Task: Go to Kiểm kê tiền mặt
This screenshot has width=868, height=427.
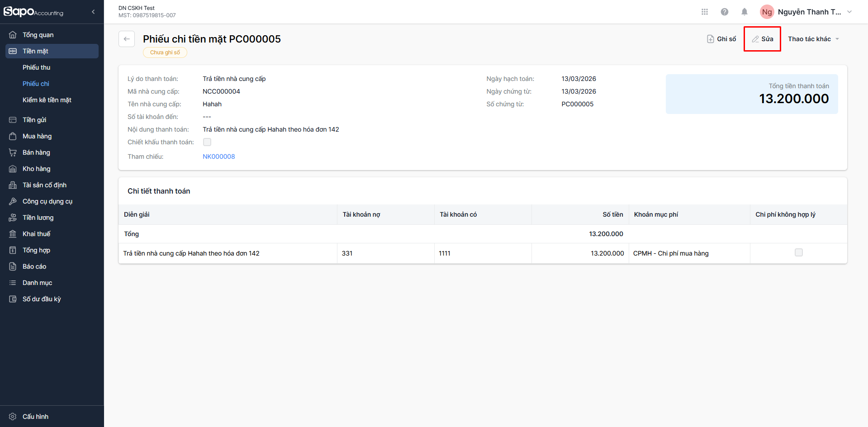Action: point(47,100)
